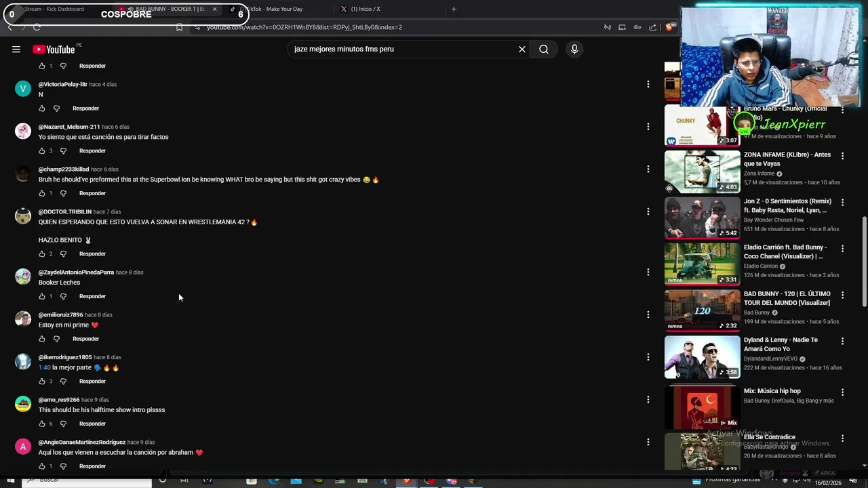This screenshot has height=488, width=868.
Task: Like the comment by @champ2233killad
Action: 42,193
